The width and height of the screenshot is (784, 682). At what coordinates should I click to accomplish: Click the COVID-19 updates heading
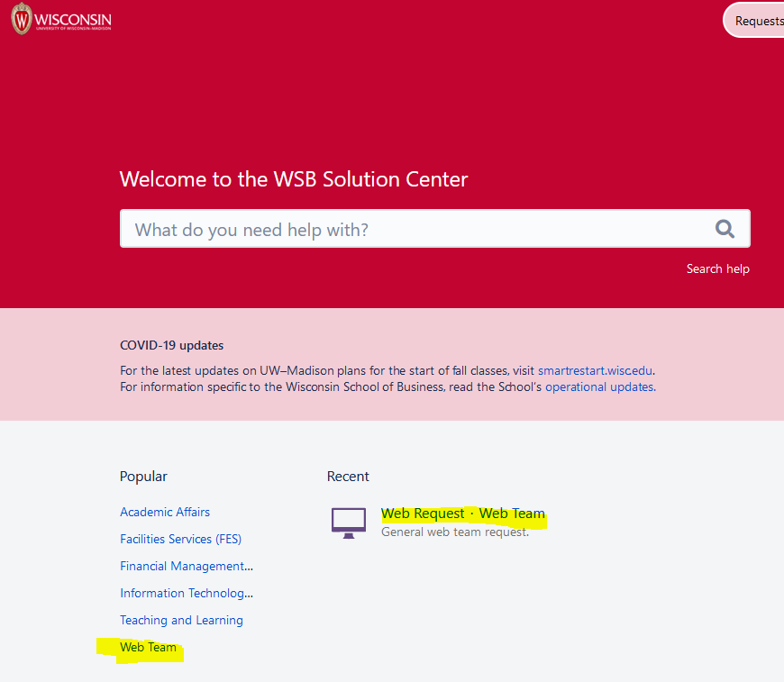(171, 345)
